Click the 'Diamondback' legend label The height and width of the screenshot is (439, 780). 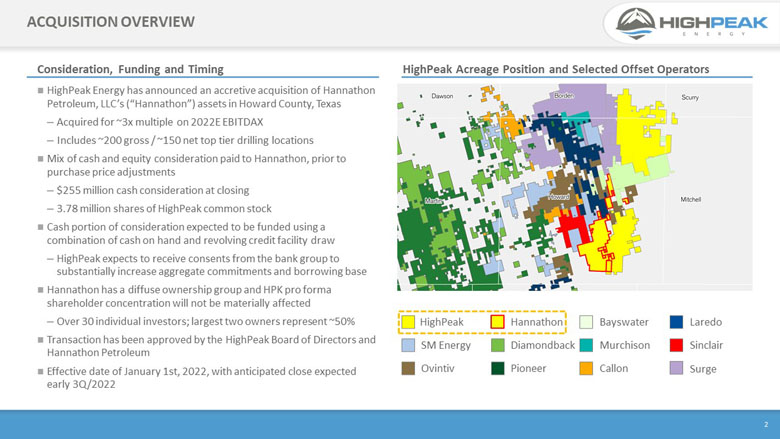(x=542, y=345)
